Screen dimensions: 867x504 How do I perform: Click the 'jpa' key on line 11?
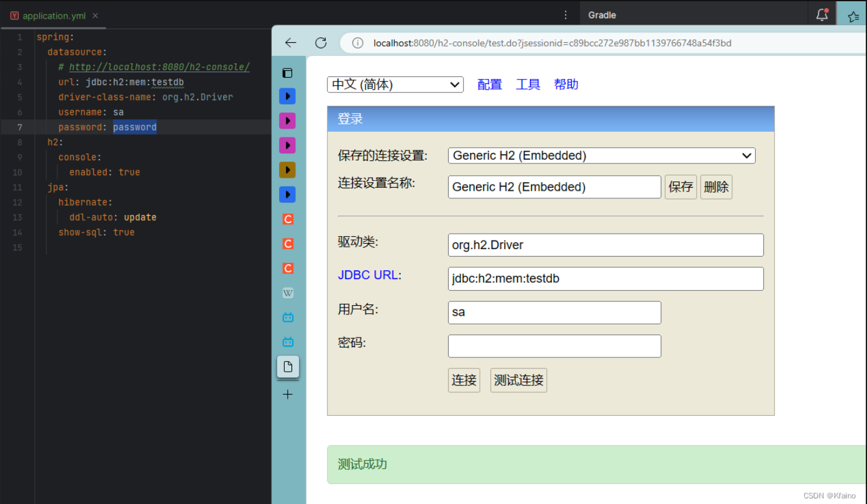click(55, 187)
